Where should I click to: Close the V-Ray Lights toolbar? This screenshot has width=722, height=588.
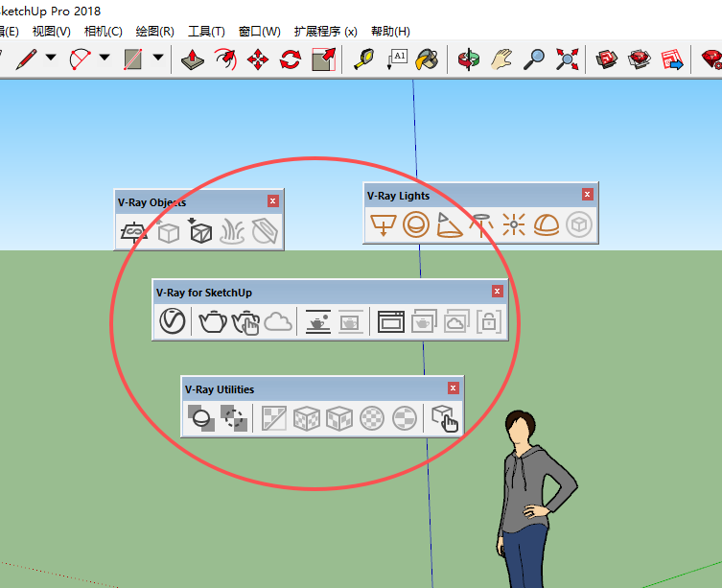pos(587,195)
